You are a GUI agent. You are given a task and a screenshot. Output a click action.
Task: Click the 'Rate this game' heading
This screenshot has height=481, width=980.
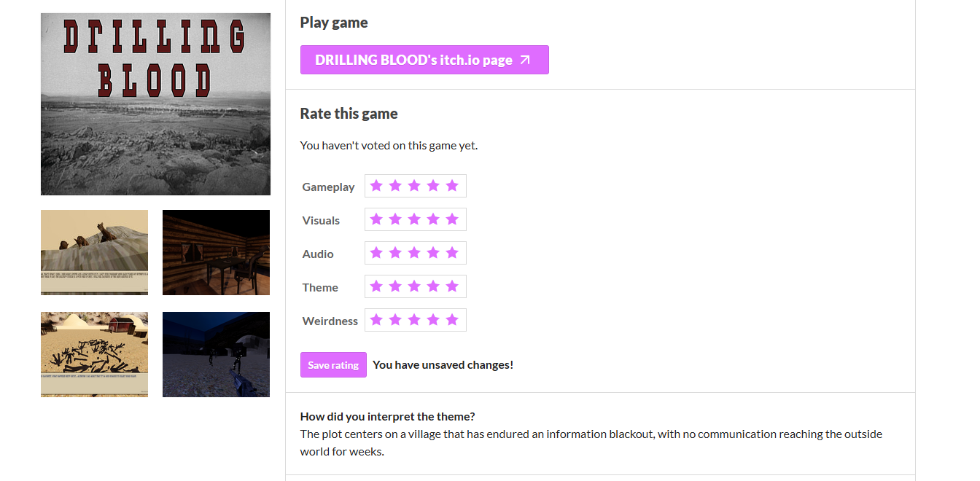click(x=349, y=114)
